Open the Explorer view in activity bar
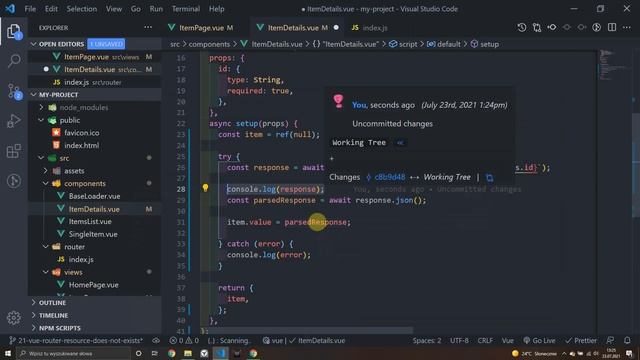Viewport: 640px width, 360px height. click(14, 31)
